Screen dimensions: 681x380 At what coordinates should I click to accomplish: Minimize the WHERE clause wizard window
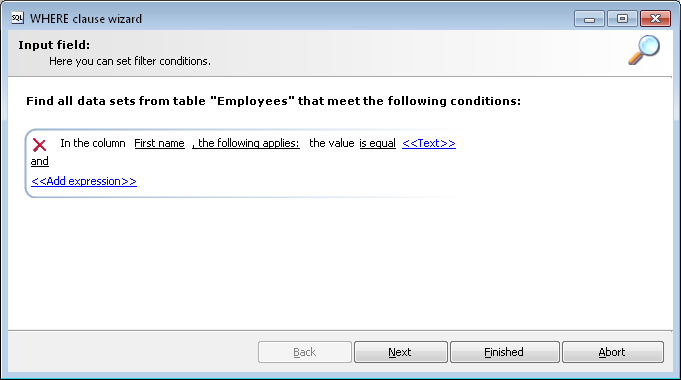pyautogui.click(x=589, y=19)
